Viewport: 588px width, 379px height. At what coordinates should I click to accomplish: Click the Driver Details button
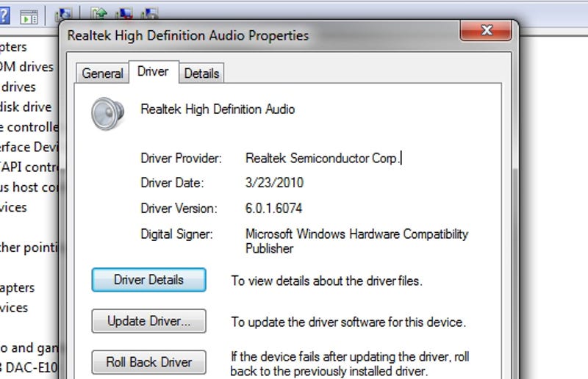(x=149, y=280)
